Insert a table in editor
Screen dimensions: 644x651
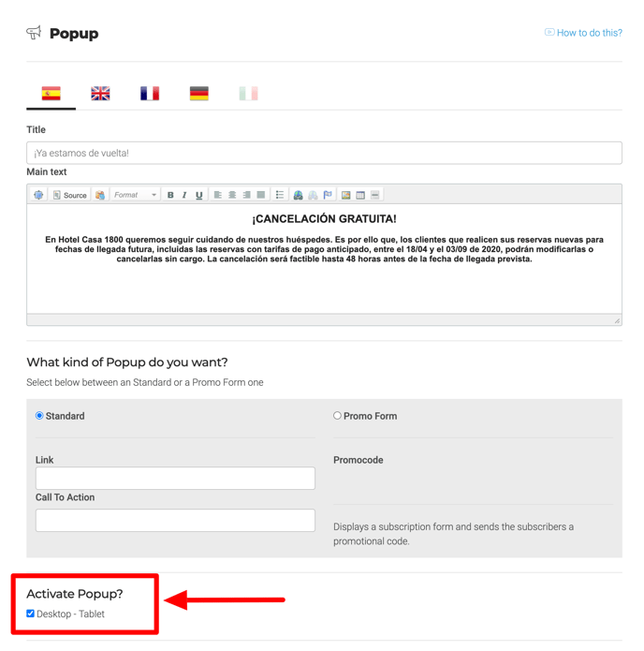point(360,195)
